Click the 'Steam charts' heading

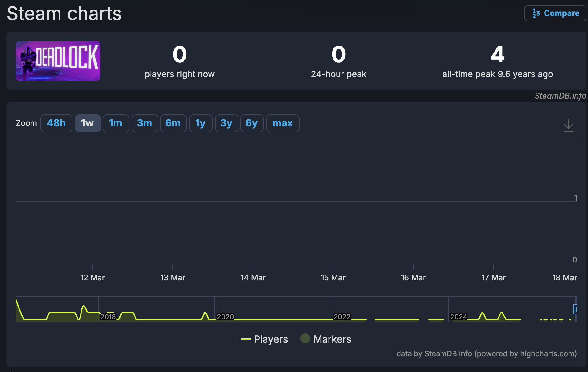(64, 14)
